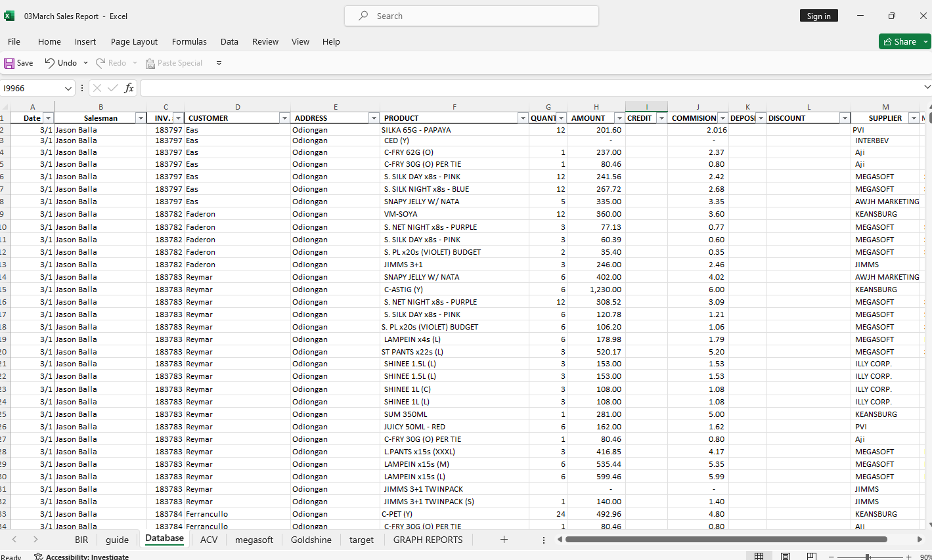Customize quick access toolbar dropdown
932x560 pixels.
[219, 63]
